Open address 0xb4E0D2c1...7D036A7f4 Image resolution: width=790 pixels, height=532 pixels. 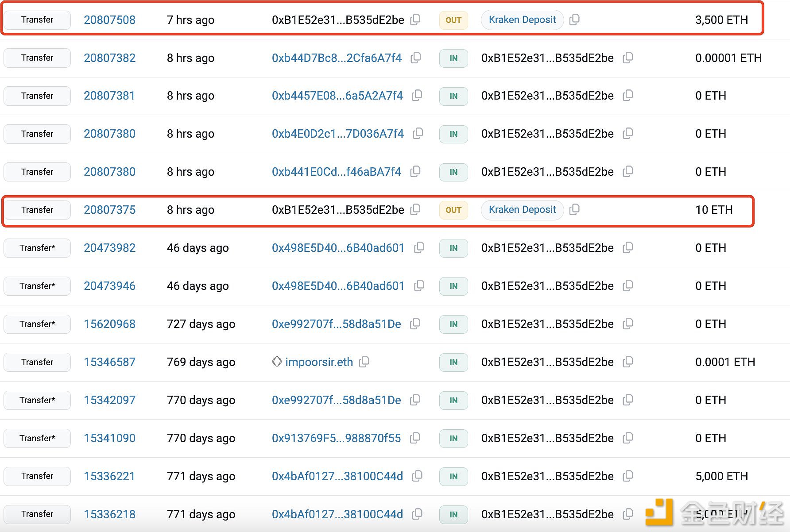tap(338, 134)
